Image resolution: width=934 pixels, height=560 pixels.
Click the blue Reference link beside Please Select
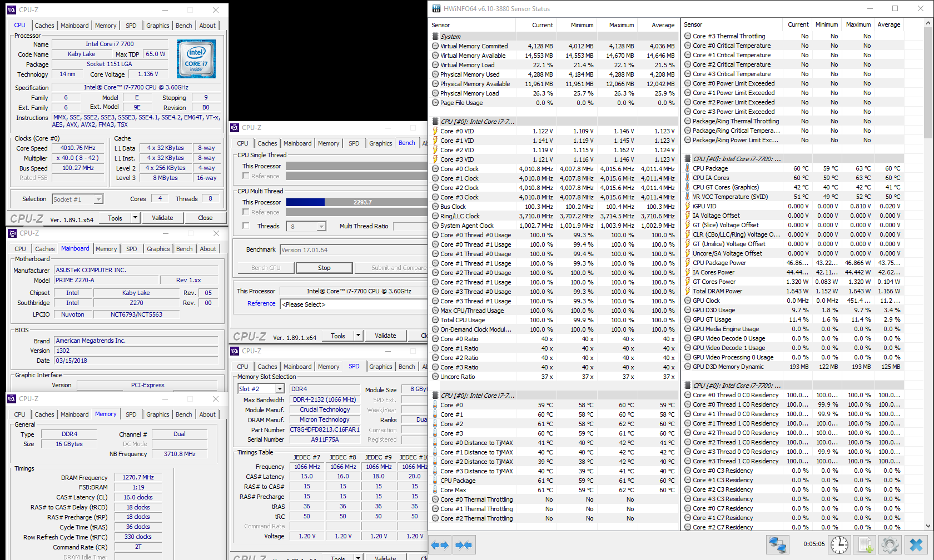coord(261,303)
